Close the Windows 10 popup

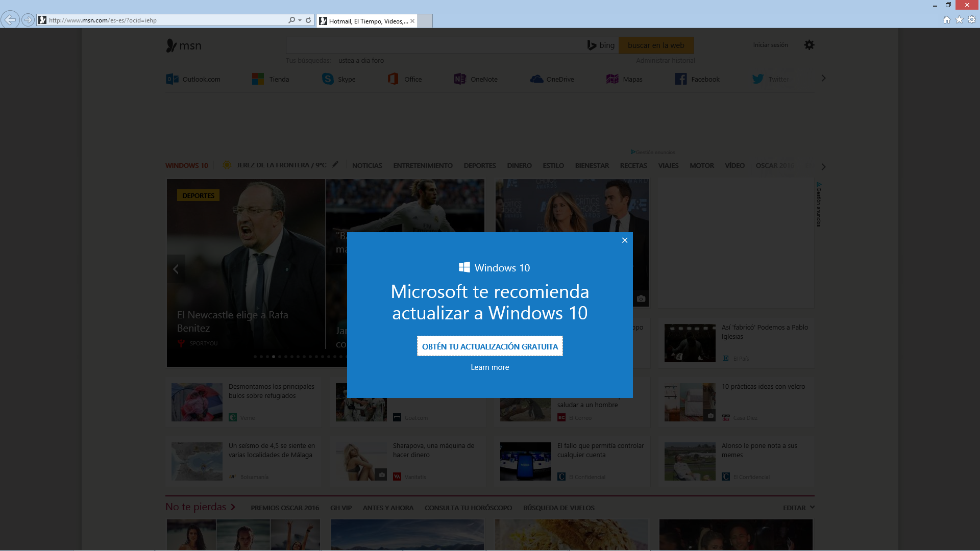click(624, 240)
